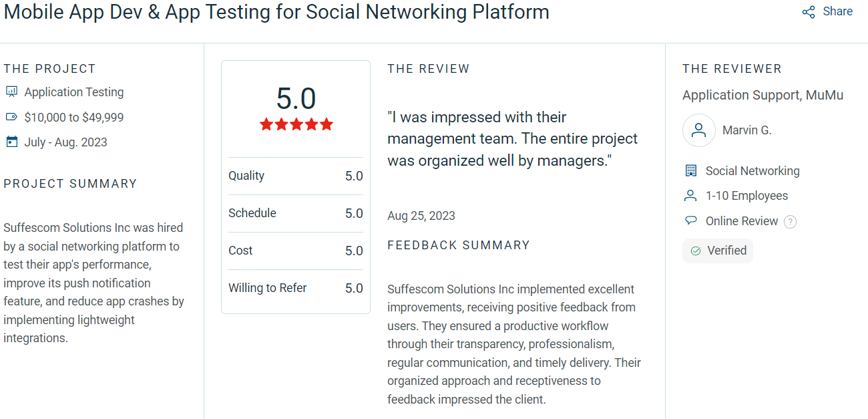Click the employees person icon
The image size is (868, 419).
(691, 196)
